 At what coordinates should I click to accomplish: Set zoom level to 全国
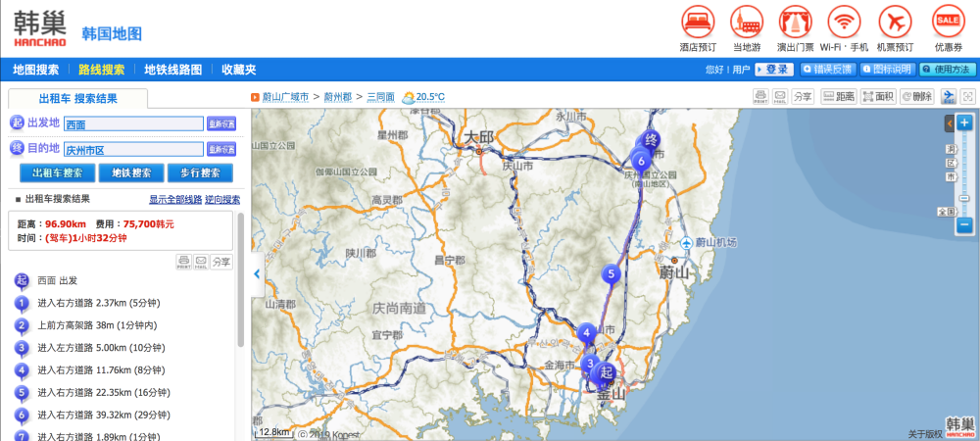coord(947,212)
